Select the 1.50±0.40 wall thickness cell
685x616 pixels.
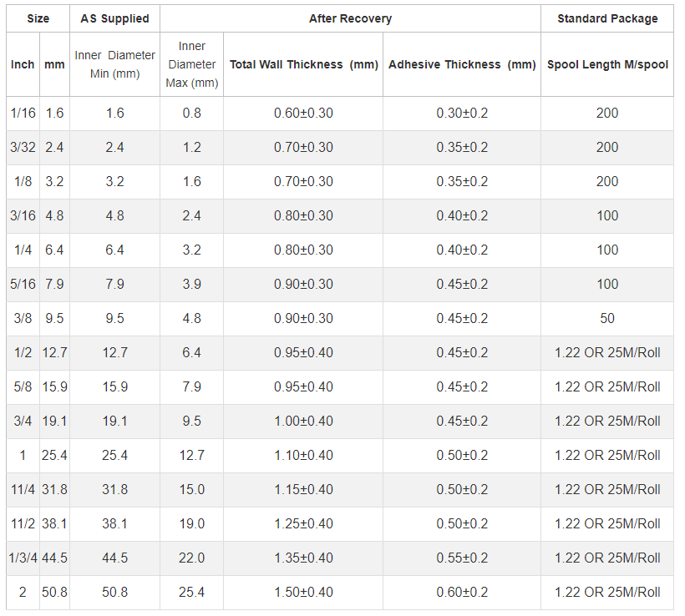[x=304, y=592]
